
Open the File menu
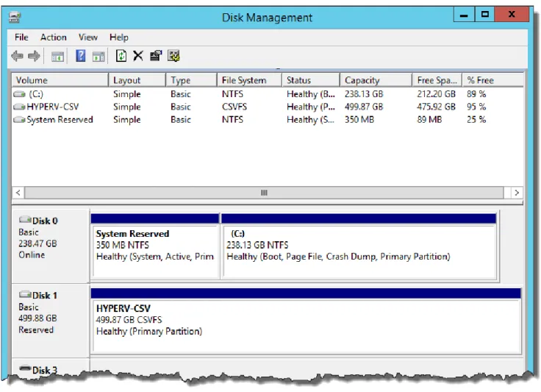tap(21, 38)
